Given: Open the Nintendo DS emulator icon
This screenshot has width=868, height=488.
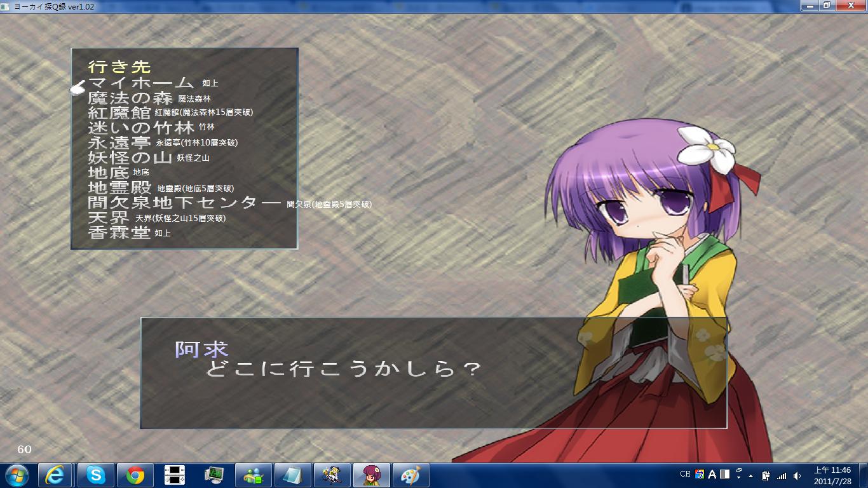Looking at the screenshot, I should click(174, 475).
